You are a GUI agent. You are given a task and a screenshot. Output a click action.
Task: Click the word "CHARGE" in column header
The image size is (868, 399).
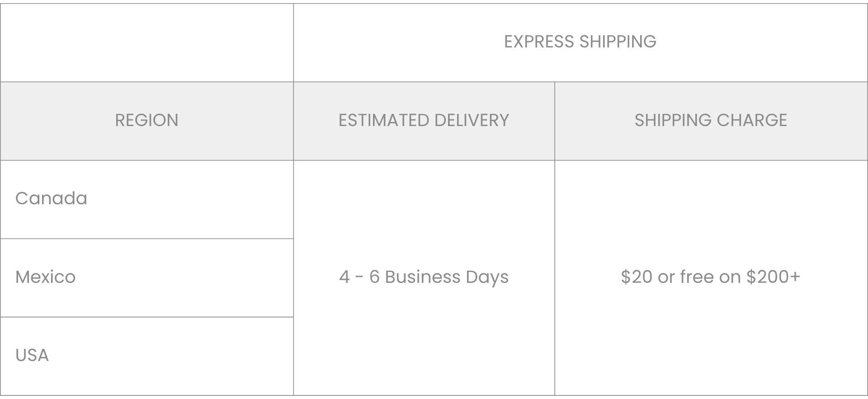coord(752,120)
